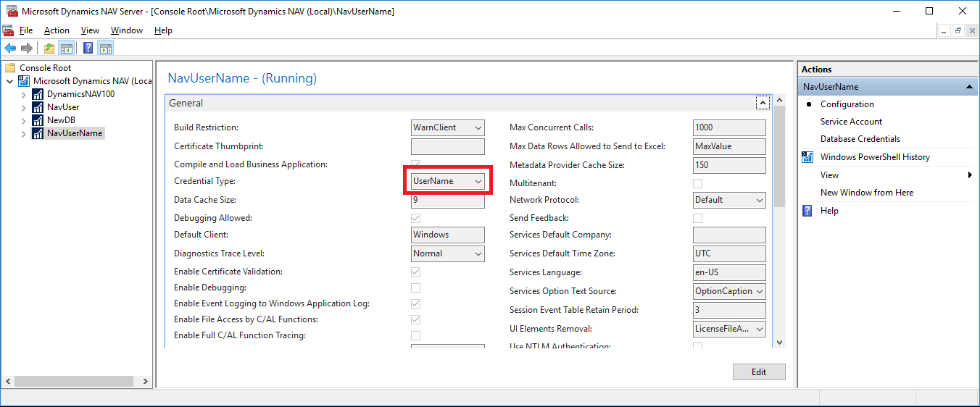Open the Action menu
The image size is (980, 407).
57,30
